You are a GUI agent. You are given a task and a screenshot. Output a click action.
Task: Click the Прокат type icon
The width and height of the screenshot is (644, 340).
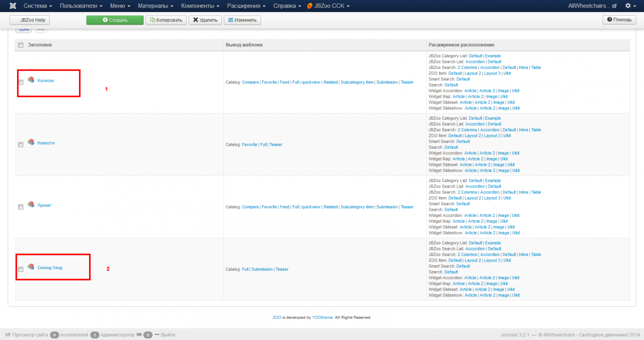[x=31, y=205]
